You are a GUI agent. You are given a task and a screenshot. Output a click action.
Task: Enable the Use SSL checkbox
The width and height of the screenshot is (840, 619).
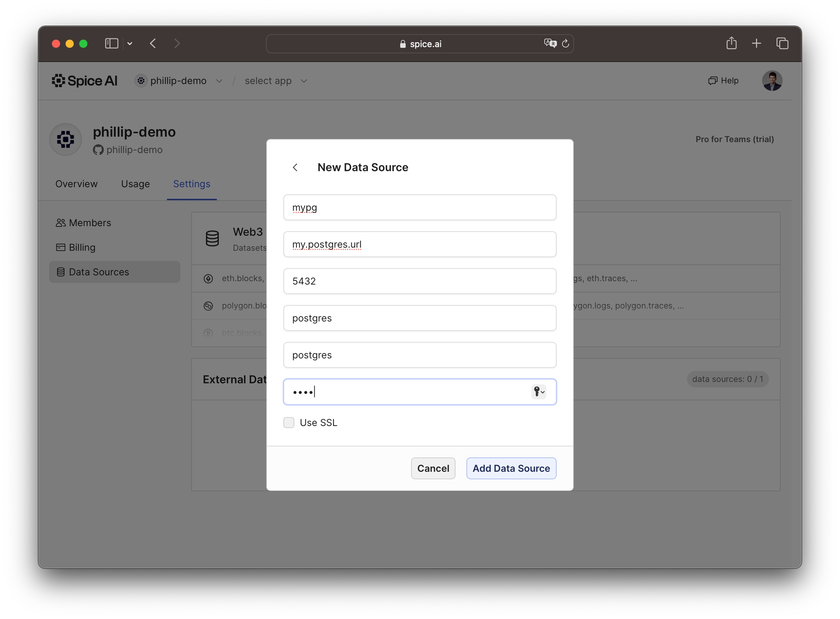289,423
